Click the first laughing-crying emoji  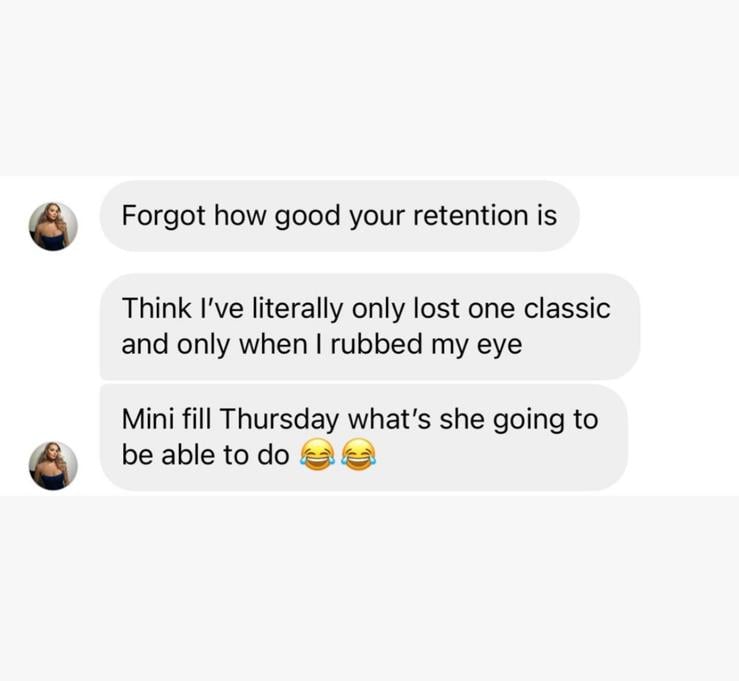[317, 454]
